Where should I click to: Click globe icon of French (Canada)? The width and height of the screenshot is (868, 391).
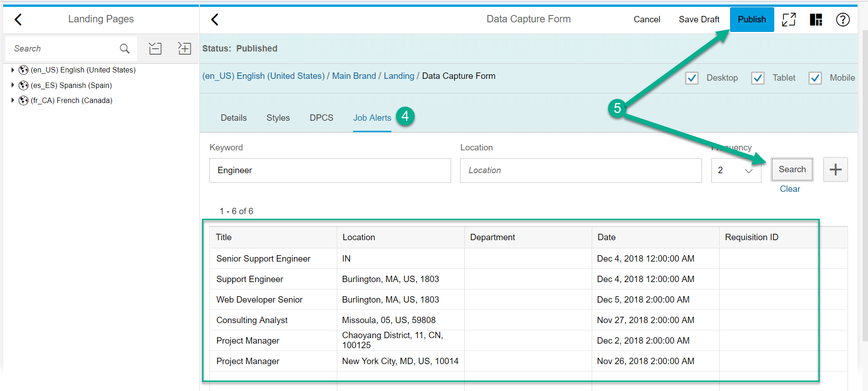pyautogui.click(x=24, y=100)
